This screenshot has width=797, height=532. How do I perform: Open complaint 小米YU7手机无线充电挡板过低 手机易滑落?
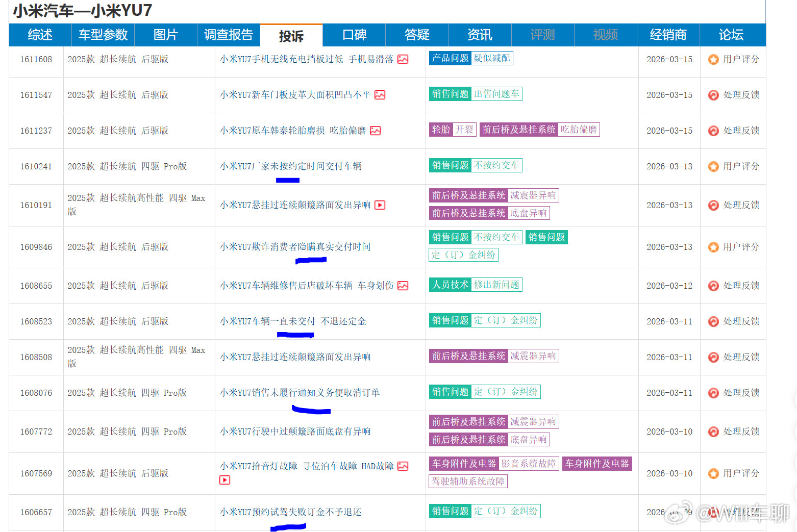click(307, 59)
